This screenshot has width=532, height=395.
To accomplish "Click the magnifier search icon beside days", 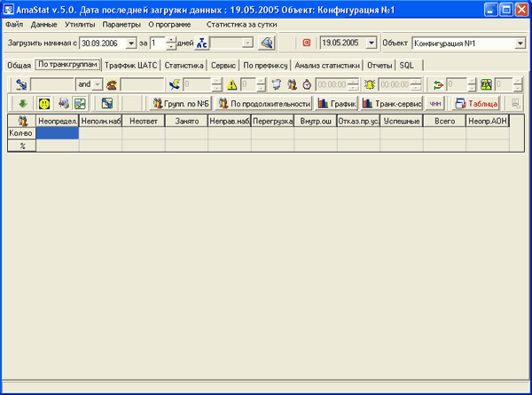I will pos(265,43).
